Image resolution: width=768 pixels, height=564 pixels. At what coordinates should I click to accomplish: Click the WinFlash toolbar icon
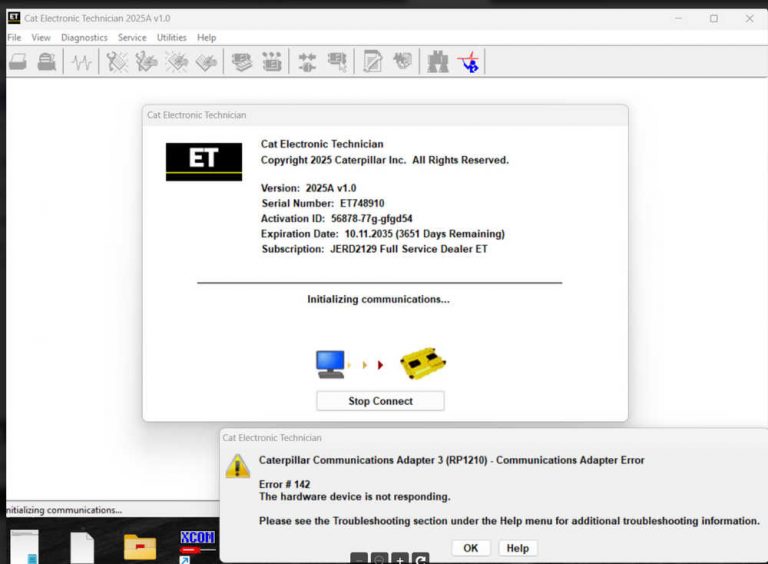coord(403,61)
